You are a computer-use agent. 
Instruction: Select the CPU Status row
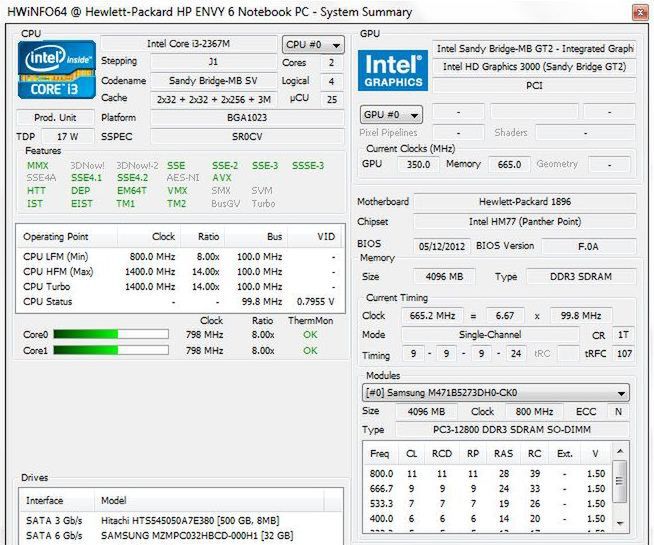179,301
